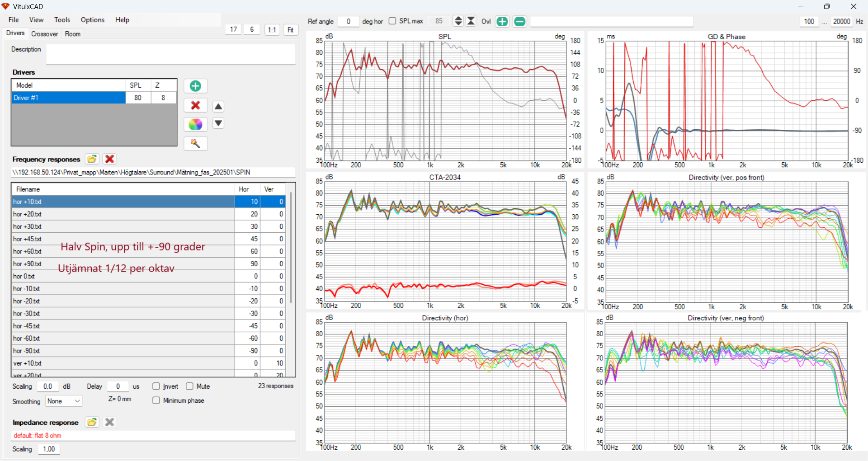Click the Fit button

click(291, 30)
